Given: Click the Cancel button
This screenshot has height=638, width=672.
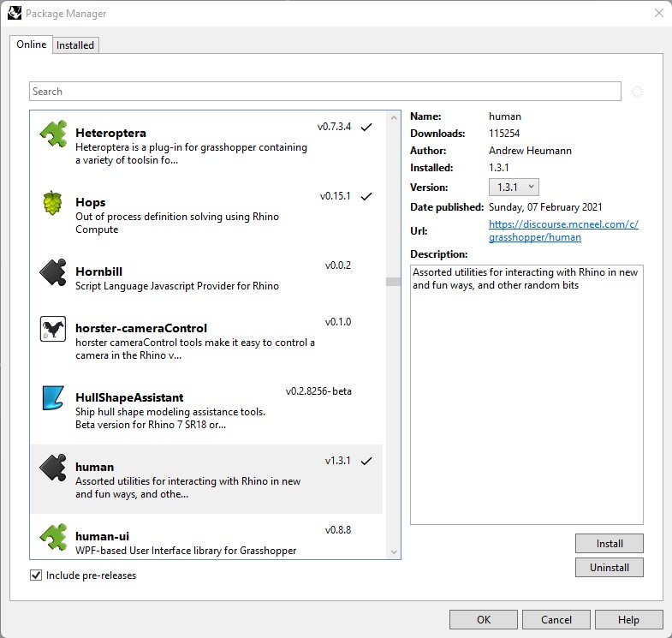Looking at the screenshot, I should pyautogui.click(x=556, y=619).
